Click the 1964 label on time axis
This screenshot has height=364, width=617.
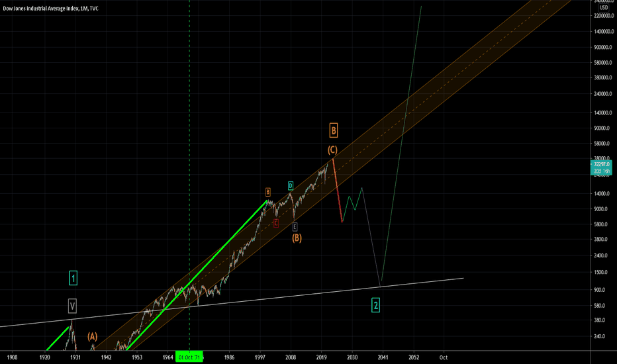(168, 357)
